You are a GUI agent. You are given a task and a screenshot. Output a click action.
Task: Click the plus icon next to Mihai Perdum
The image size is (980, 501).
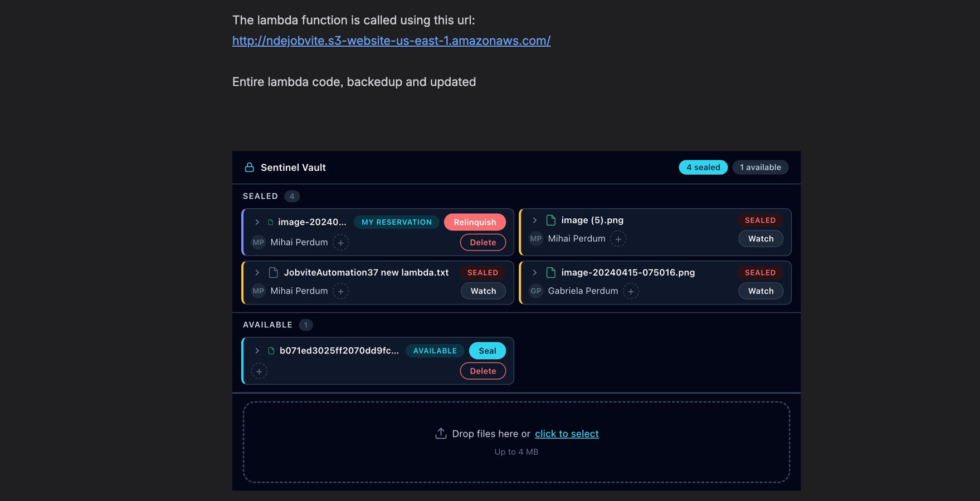pos(340,242)
